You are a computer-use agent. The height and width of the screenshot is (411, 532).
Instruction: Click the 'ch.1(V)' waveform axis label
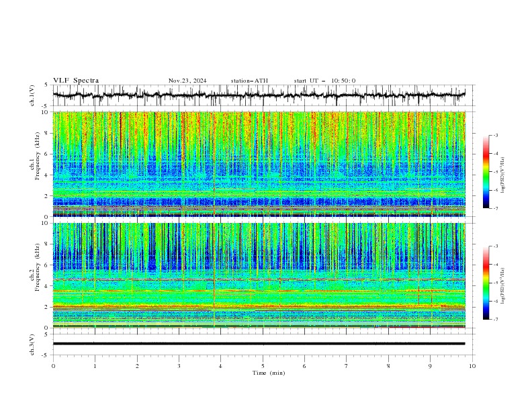[x=32, y=95]
